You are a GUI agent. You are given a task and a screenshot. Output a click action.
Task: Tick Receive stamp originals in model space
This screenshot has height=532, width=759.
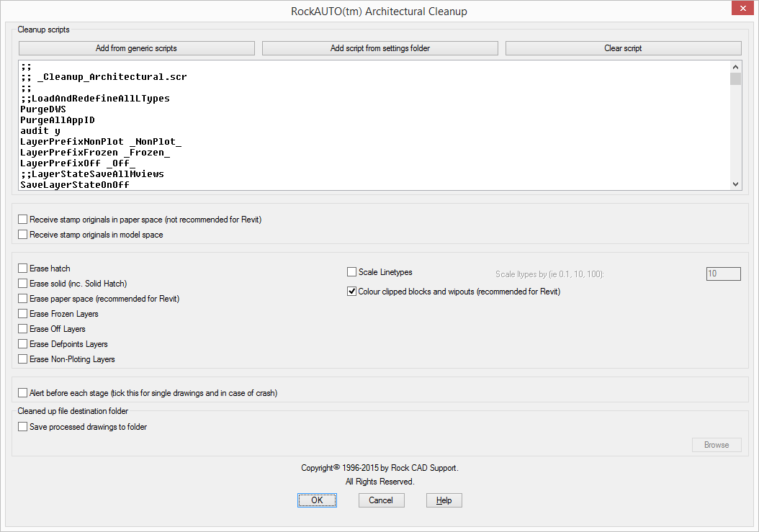[x=23, y=234]
